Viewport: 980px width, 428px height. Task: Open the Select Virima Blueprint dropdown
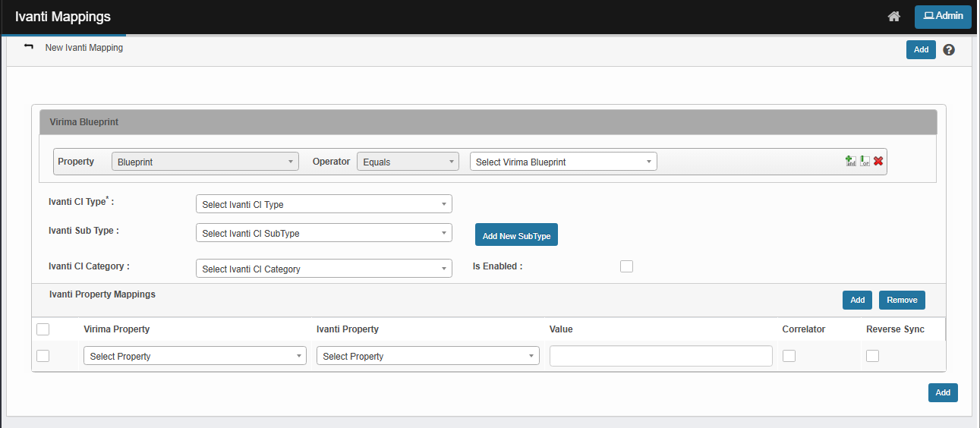point(563,162)
